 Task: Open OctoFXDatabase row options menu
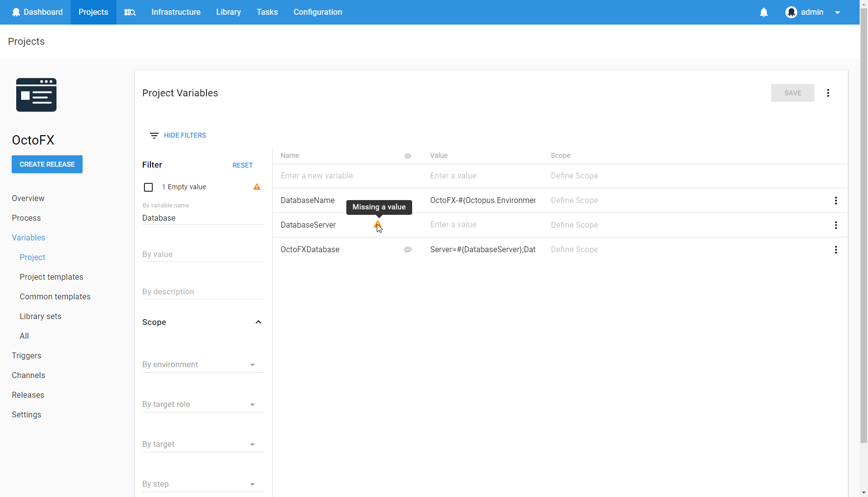[x=836, y=250]
